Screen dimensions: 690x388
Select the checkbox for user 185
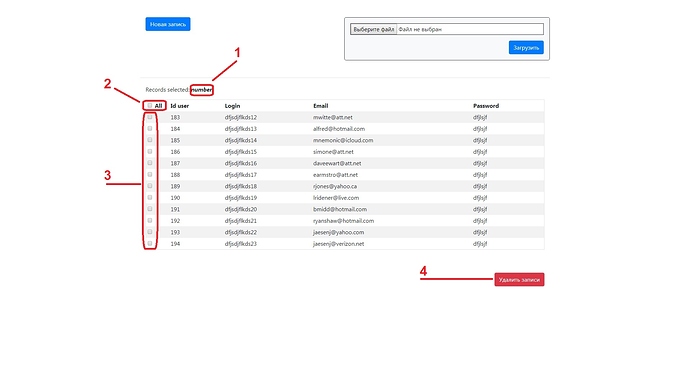coord(150,140)
